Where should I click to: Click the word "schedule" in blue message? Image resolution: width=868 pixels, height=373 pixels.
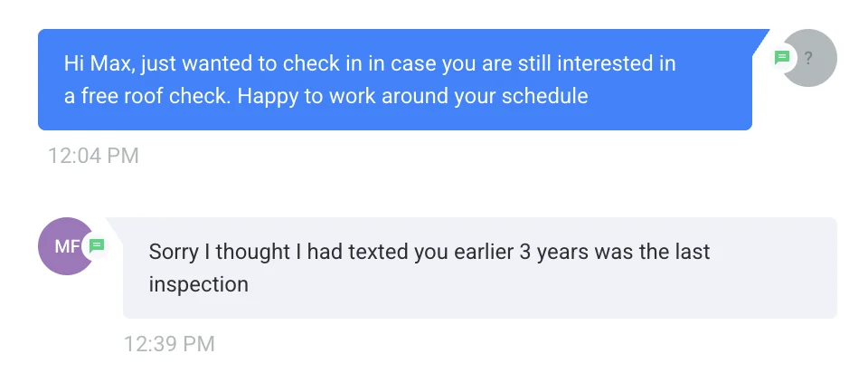[544, 97]
